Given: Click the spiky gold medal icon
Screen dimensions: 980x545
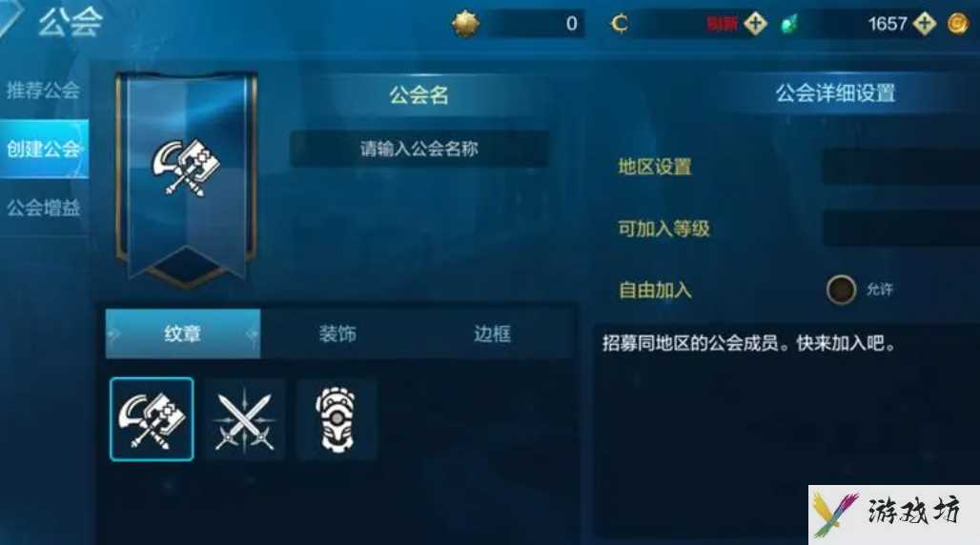Looking at the screenshot, I should (465, 24).
